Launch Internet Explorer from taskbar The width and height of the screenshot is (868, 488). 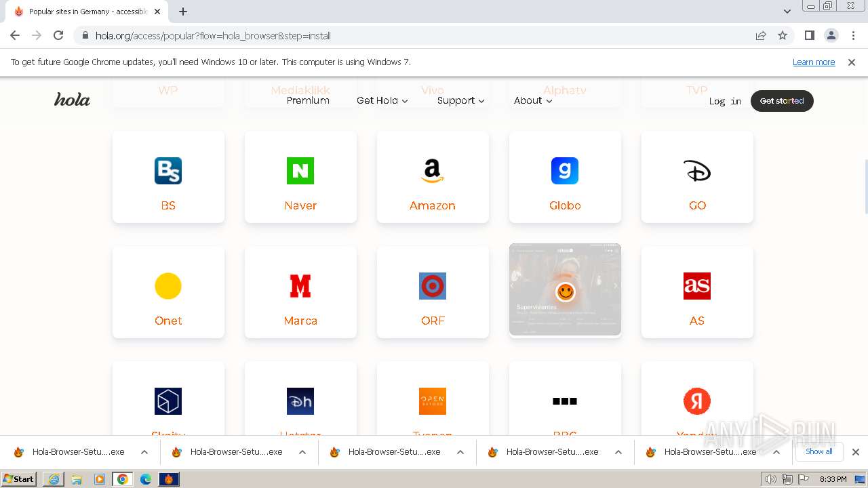[x=54, y=479]
